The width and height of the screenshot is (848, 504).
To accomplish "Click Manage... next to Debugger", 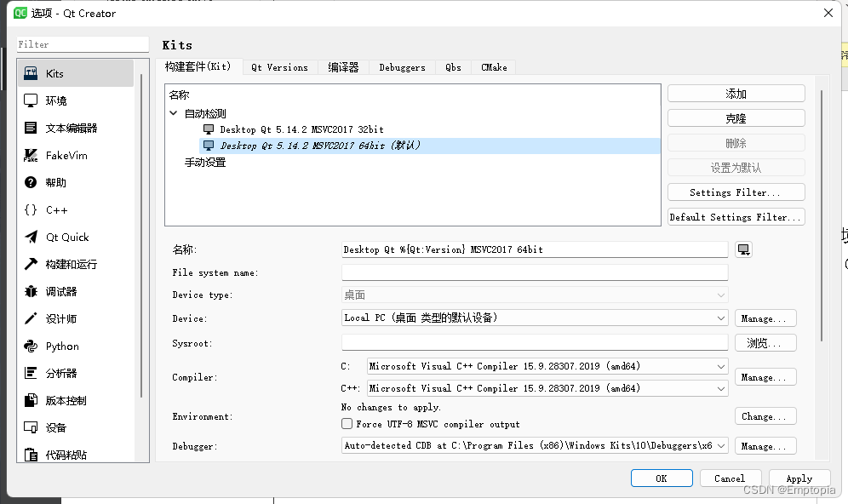I will click(x=765, y=446).
